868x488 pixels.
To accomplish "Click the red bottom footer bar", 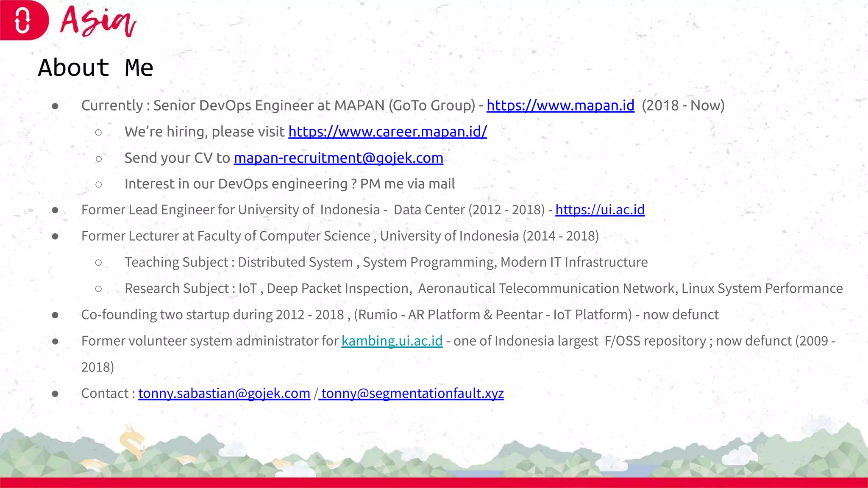I will (434, 482).
